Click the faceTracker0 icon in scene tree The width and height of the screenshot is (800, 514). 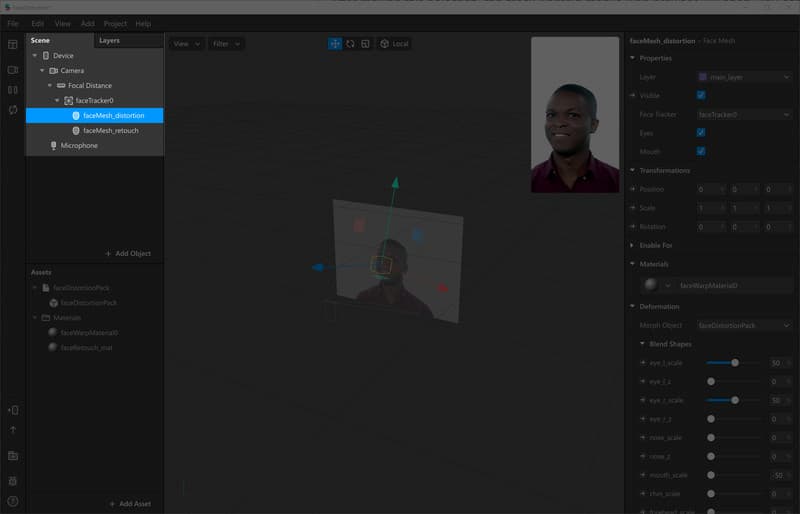pyautogui.click(x=68, y=101)
